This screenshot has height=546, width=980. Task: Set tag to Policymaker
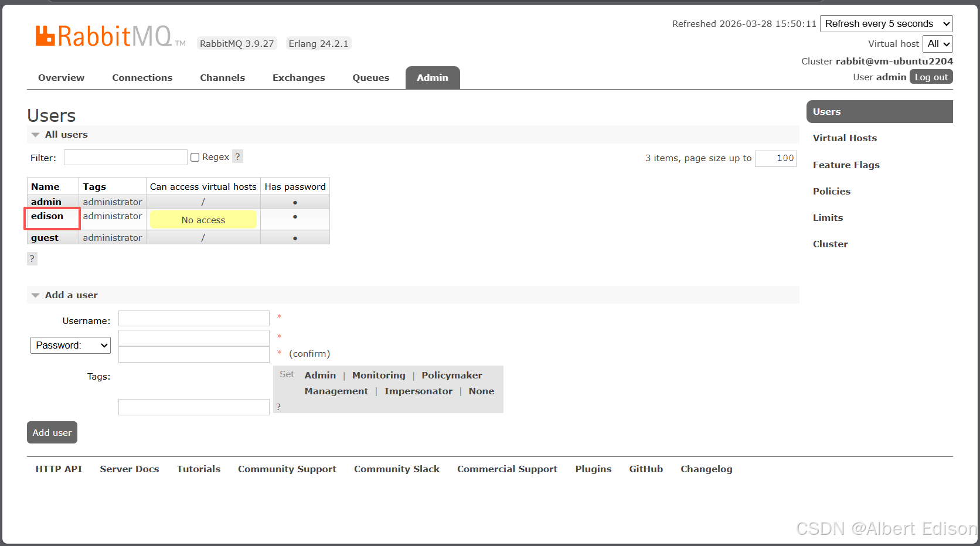click(452, 375)
